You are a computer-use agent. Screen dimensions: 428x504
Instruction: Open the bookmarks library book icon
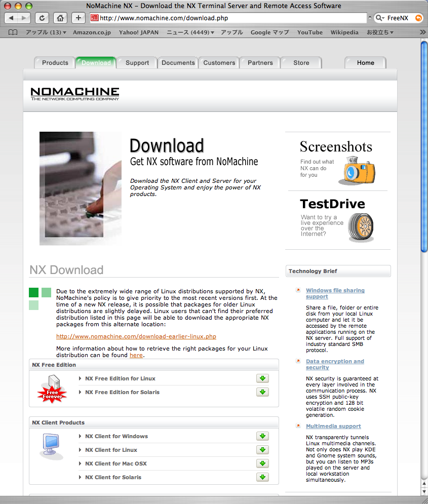[x=13, y=32]
